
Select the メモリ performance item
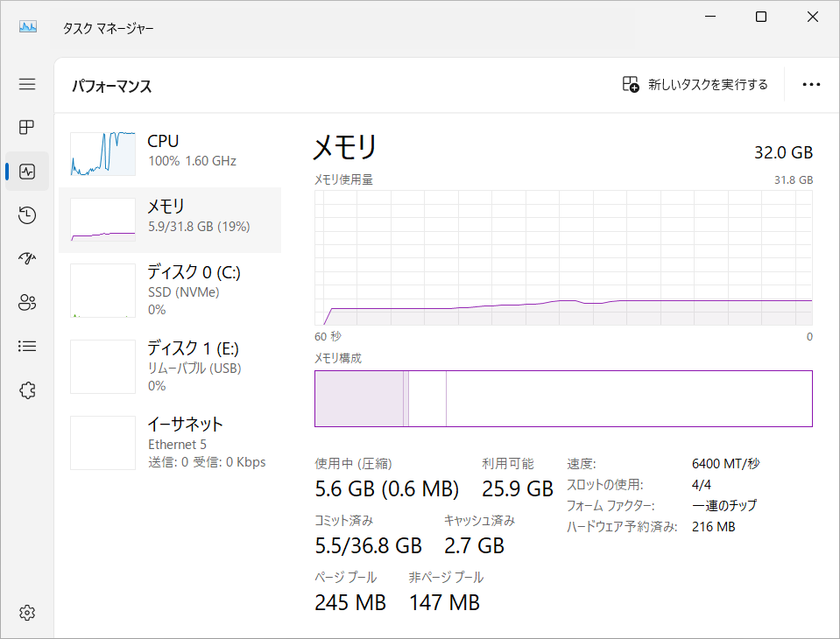point(170,217)
